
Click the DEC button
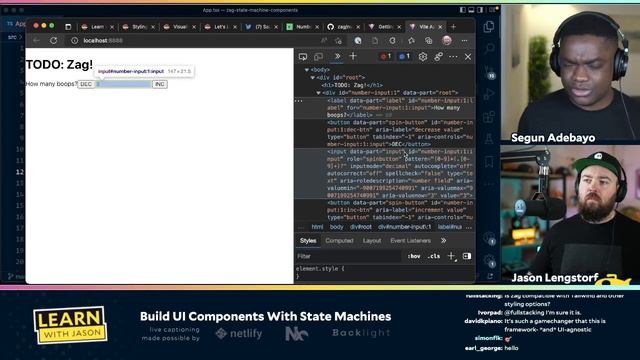tap(86, 84)
